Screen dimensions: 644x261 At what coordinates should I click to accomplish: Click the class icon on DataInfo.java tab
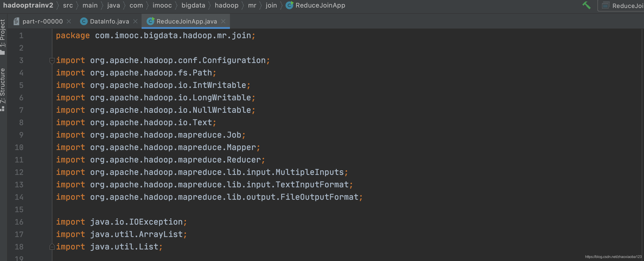83,22
